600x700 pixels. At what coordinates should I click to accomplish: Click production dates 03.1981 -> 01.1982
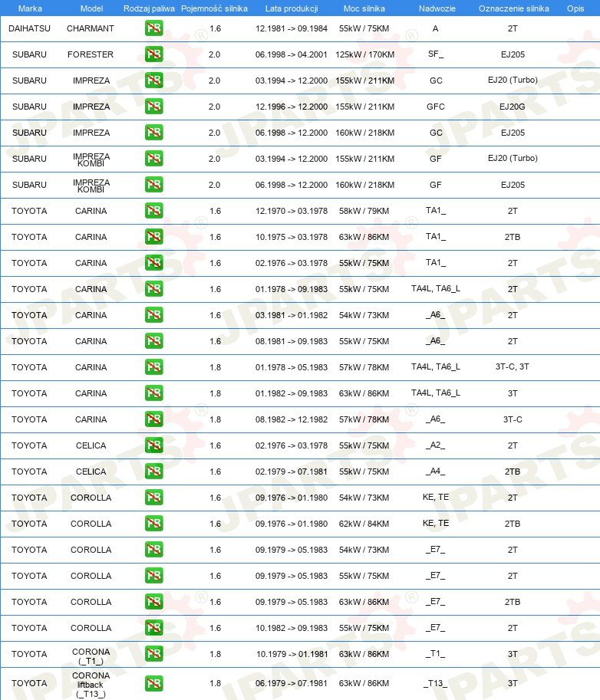coord(292,315)
